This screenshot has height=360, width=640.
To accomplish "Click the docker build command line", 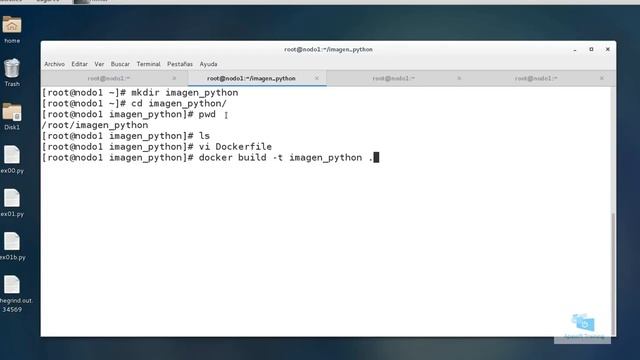I will coord(210,158).
